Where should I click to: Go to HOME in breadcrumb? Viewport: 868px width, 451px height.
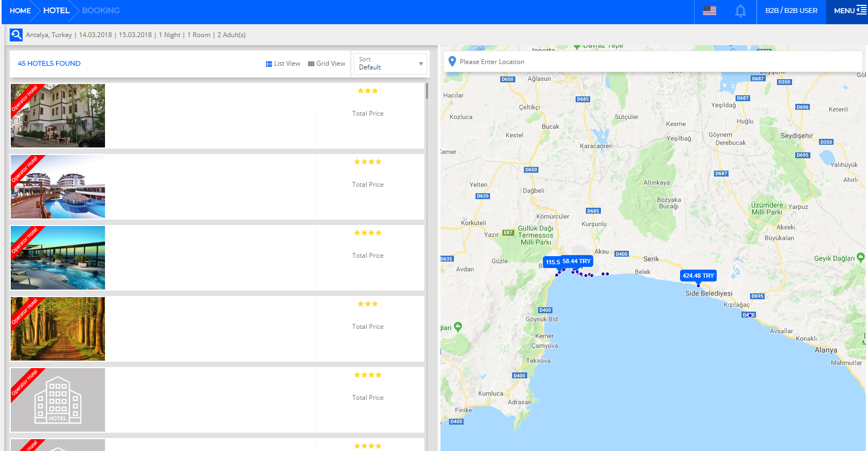[20, 11]
